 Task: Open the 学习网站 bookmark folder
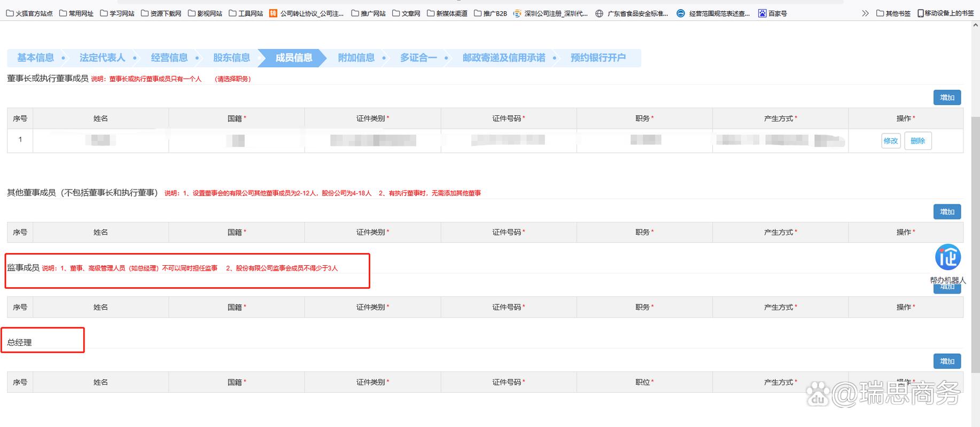[x=117, y=13]
